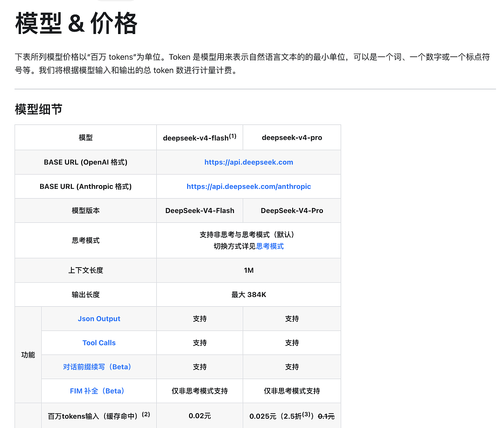Select the 0.02元 price cell
Screen dimensions: 504x428
[200, 416]
